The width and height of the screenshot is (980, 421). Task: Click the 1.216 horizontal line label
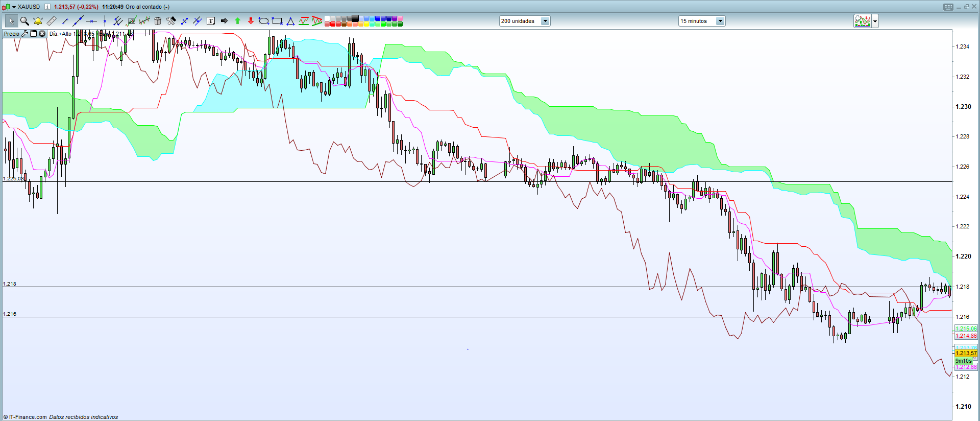coord(10,314)
